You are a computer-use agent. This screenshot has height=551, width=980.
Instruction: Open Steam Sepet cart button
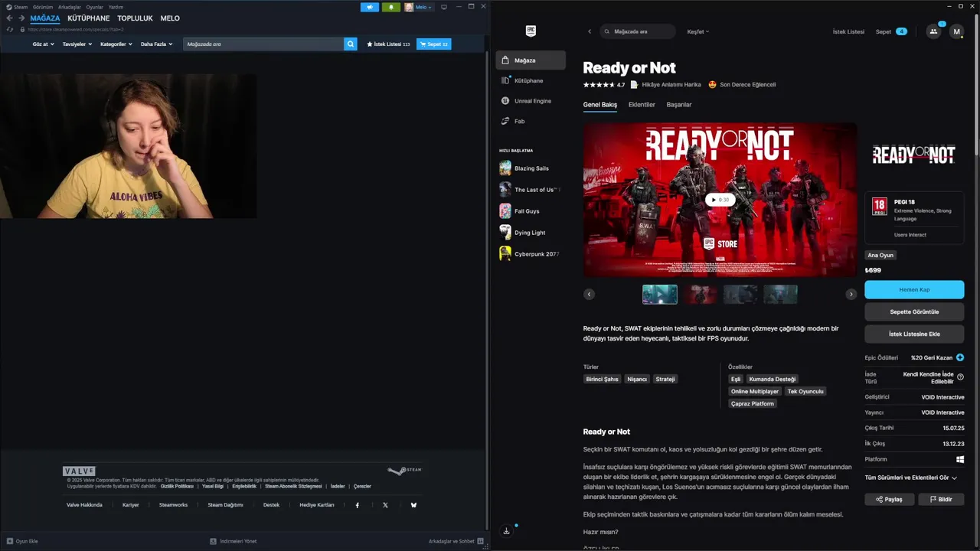[433, 44]
